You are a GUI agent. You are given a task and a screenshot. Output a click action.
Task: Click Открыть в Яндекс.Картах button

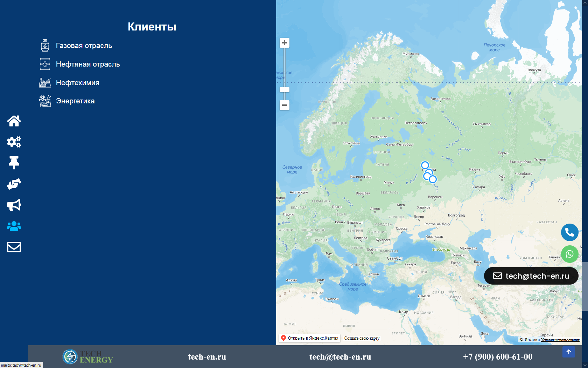pos(309,338)
